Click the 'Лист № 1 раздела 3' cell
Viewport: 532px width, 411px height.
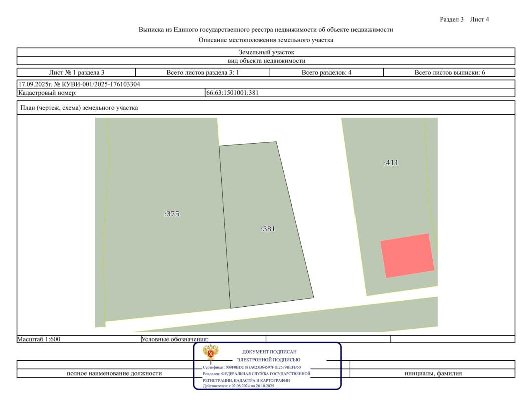pos(76,72)
